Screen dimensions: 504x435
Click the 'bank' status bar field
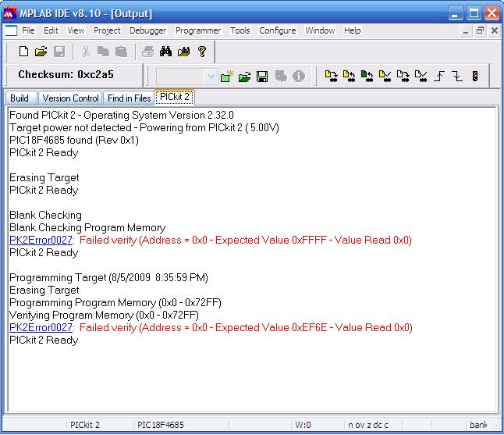(478, 425)
